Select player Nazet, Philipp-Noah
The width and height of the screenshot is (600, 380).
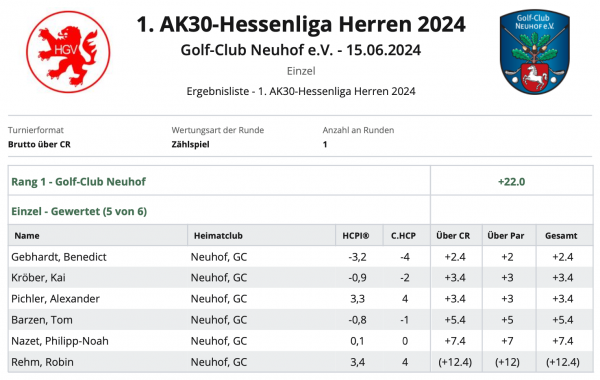[60, 341]
